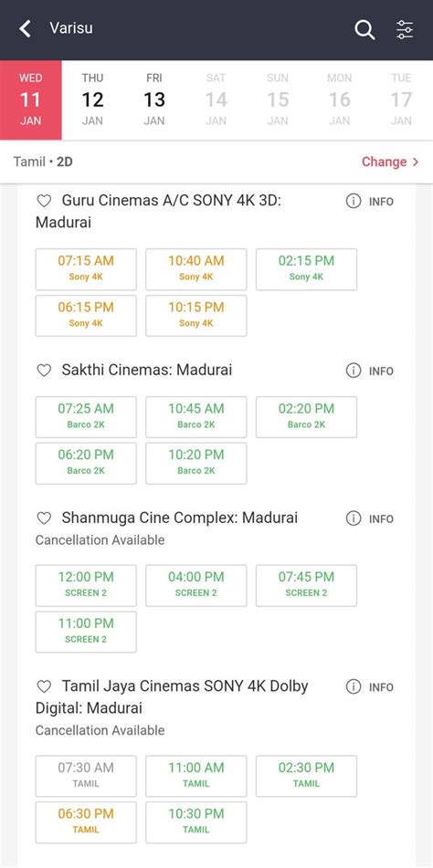Toggle heart for Shanmuga Cine Complex
433x868 pixels.
[44, 518]
